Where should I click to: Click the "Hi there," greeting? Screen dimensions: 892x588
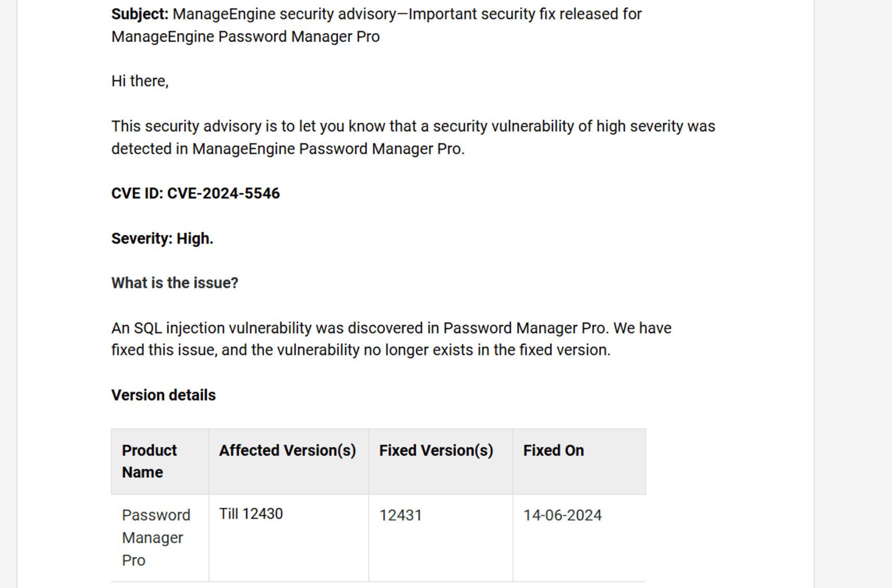click(140, 81)
